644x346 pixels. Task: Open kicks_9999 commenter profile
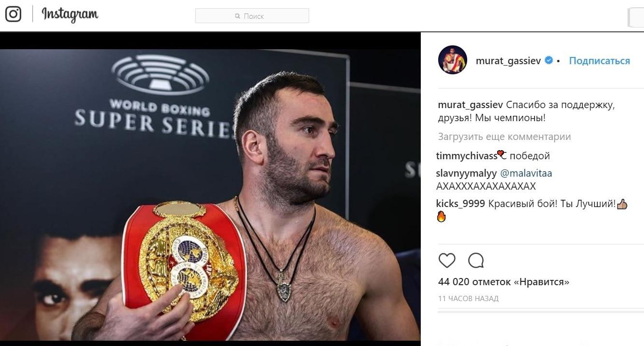click(x=460, y=204)
